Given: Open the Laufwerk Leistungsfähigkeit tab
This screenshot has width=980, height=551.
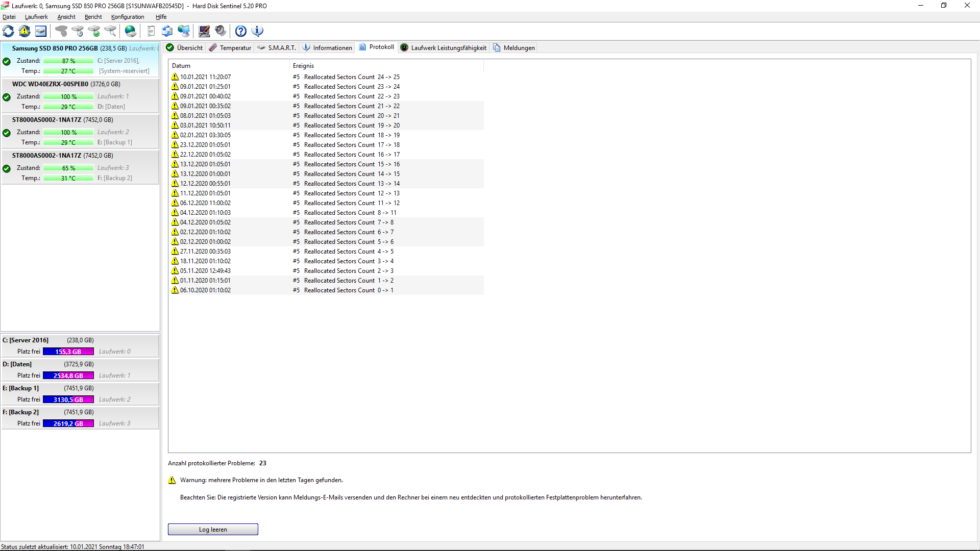Looking at the screenshot, I should tap(444, 47).
